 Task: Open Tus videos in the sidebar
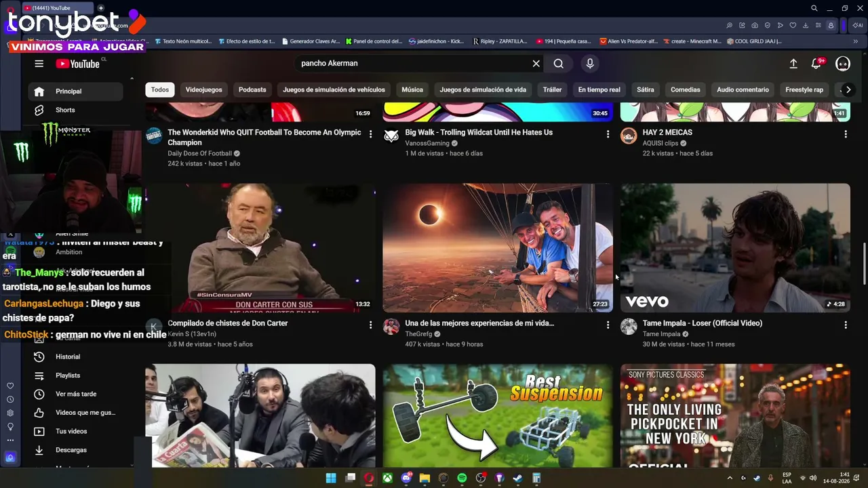pyautogui.click(x=76, y=431)
